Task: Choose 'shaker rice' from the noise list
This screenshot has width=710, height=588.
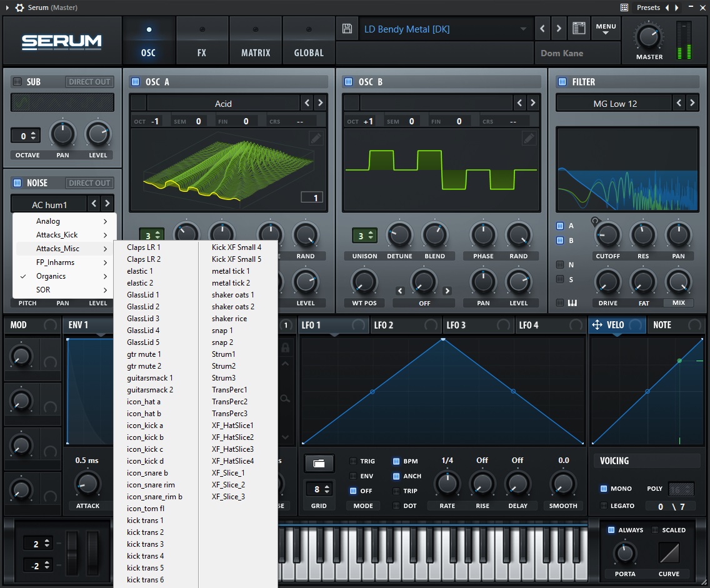Action: coord(229,319)
